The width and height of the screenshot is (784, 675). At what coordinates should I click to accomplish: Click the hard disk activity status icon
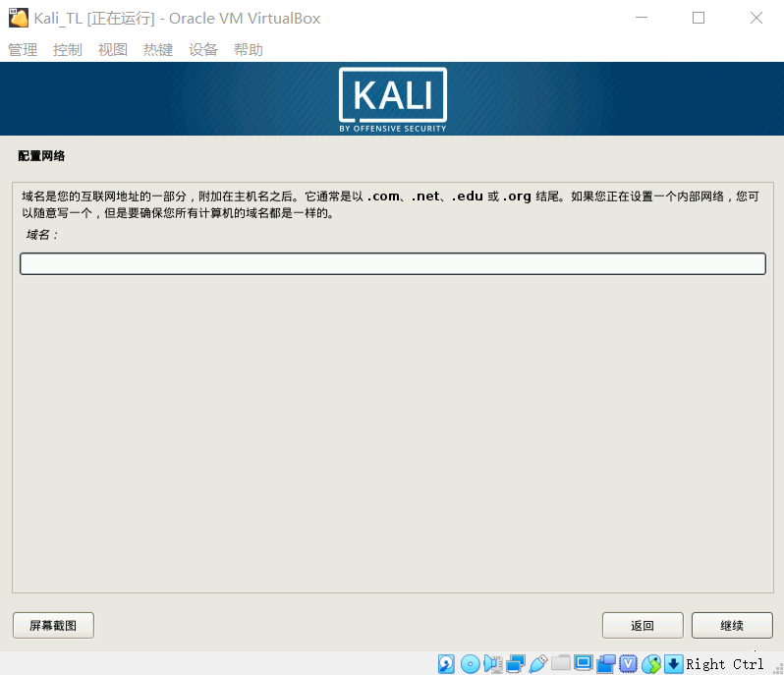tap(446, 664)
